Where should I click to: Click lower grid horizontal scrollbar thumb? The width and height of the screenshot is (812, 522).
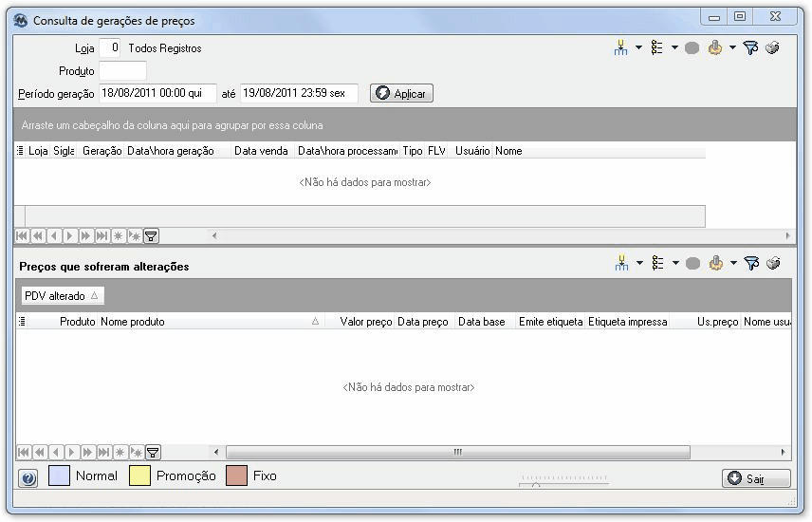click(458, 452)
